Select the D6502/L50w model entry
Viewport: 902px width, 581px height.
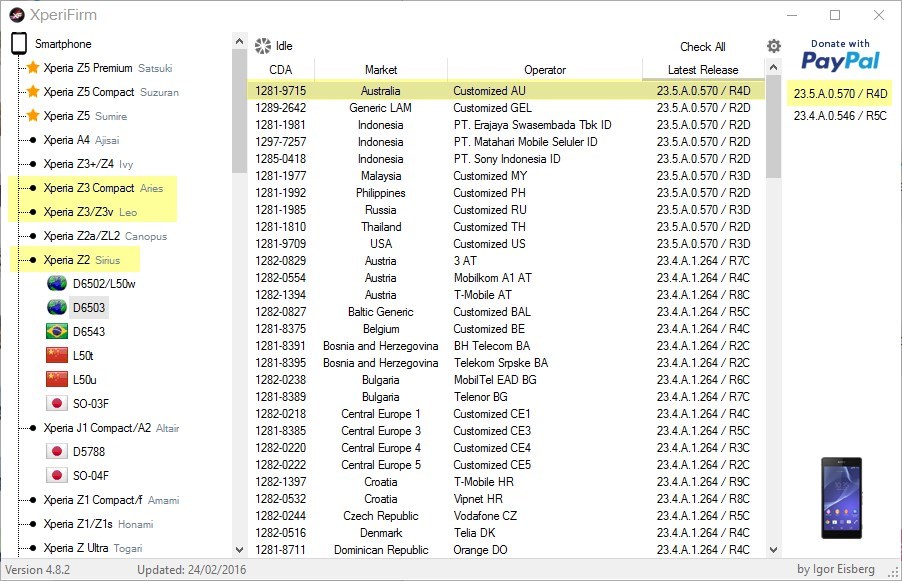point(104,284)
